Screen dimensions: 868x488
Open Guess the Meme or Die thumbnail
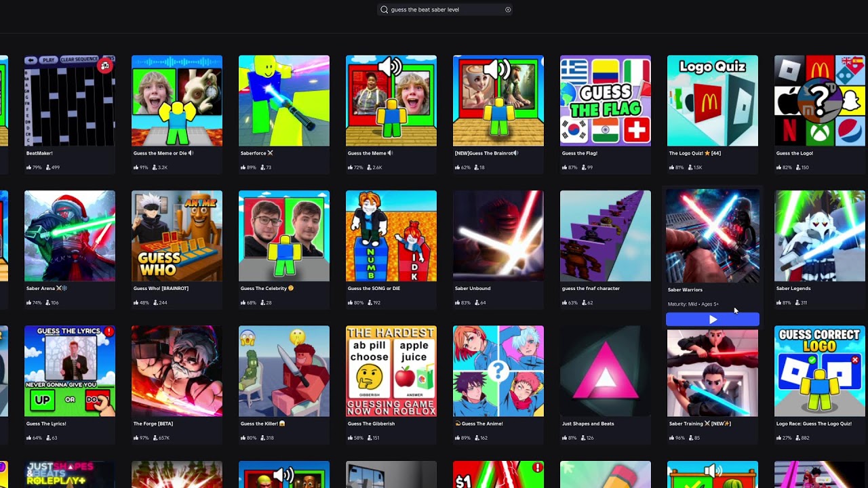[x=177, y=100]
